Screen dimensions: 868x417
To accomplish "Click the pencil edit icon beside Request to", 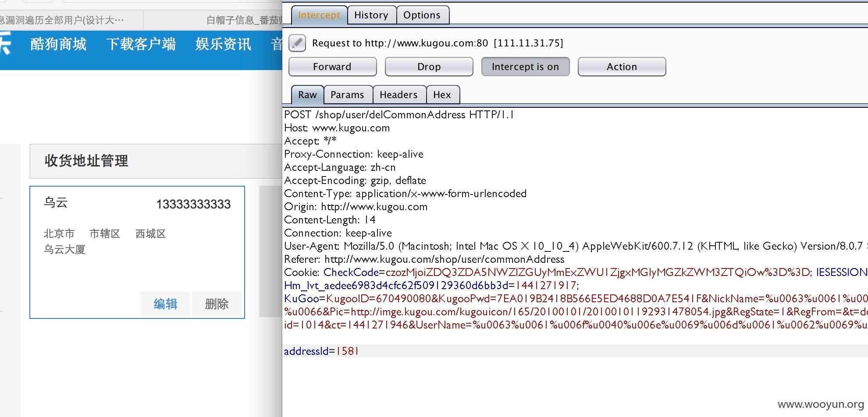I will tap(297, 43).
